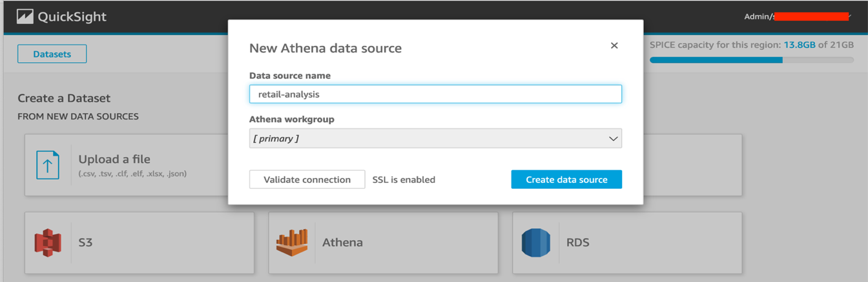Click the 13.8GB SPICE capacity value
This screenshot has height=282, width=868.
coord(800,45)
